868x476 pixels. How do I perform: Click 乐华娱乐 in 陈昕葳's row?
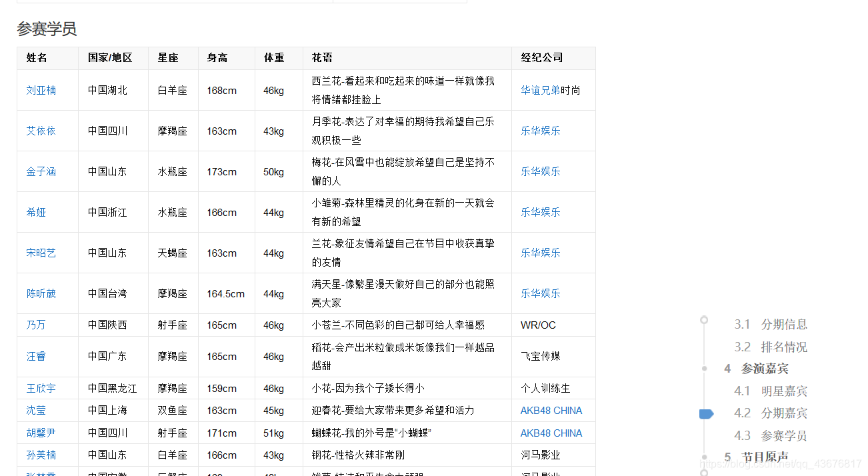pyautogui.click(x=540, y=293)
